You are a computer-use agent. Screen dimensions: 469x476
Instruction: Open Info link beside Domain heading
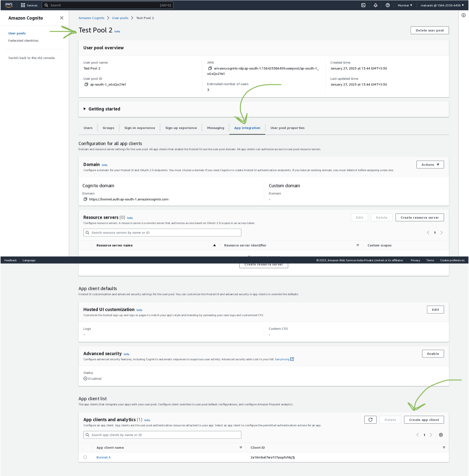(x=105, y=165)
